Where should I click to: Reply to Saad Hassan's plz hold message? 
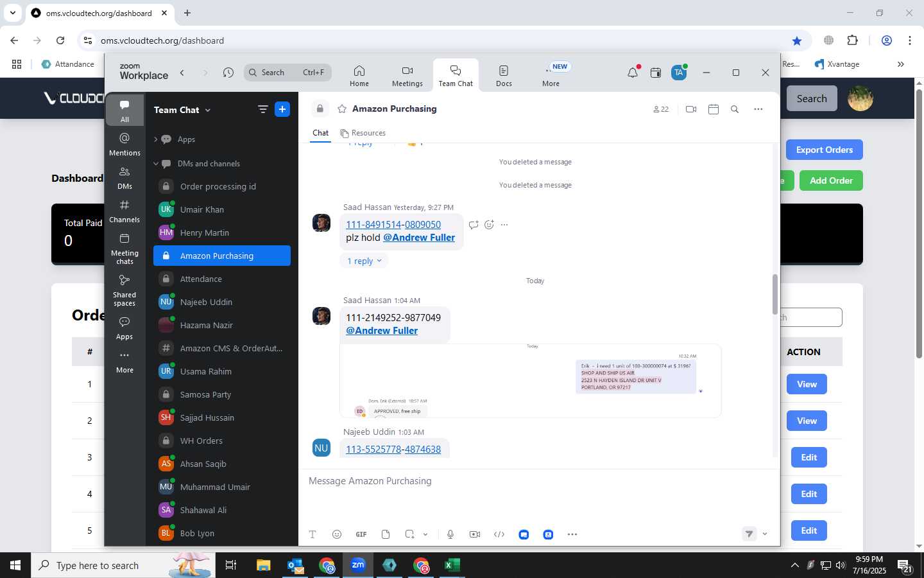(x=474, y=225)
